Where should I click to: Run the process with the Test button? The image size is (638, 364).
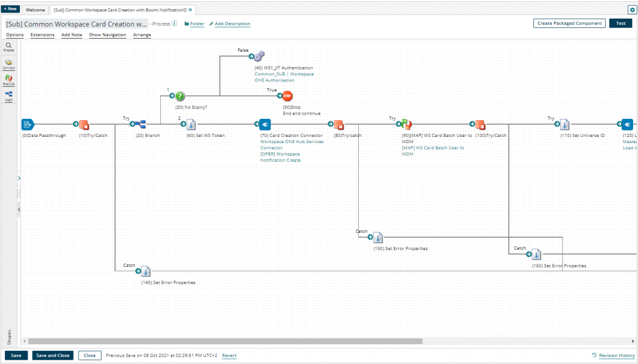click(x=621, y=24)
